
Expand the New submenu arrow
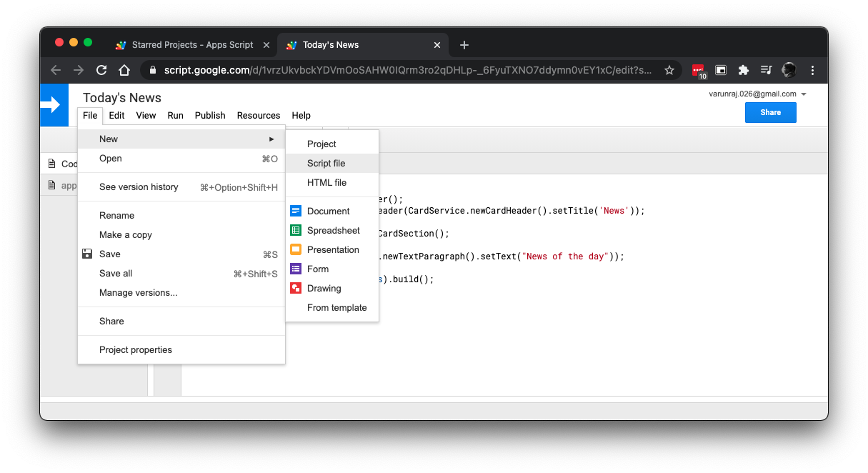pos(271,139)
